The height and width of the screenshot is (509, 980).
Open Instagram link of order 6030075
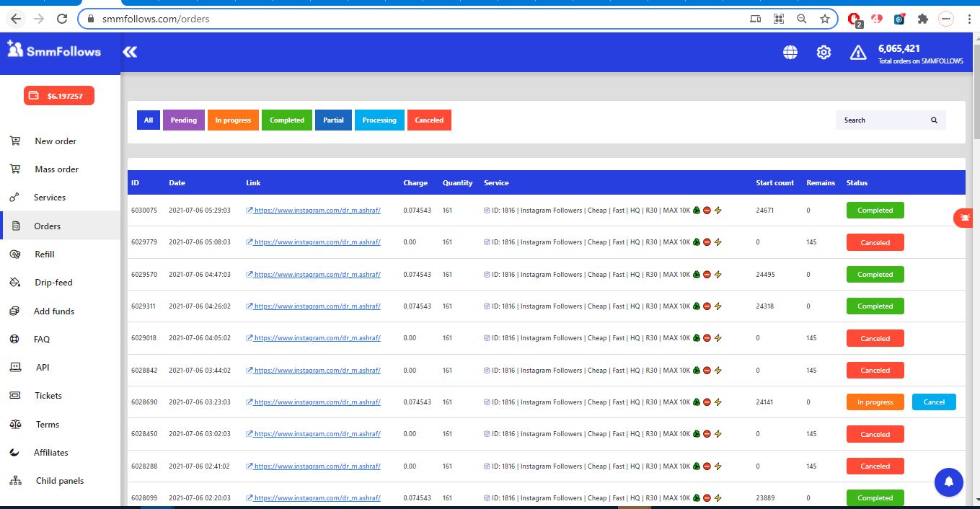[313, 211]
